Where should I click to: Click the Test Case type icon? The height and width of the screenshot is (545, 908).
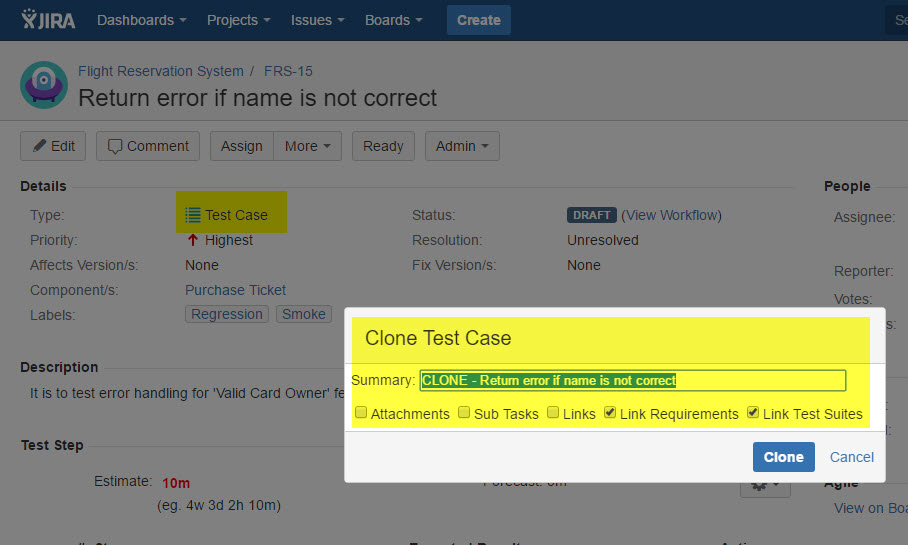point(193,215)
